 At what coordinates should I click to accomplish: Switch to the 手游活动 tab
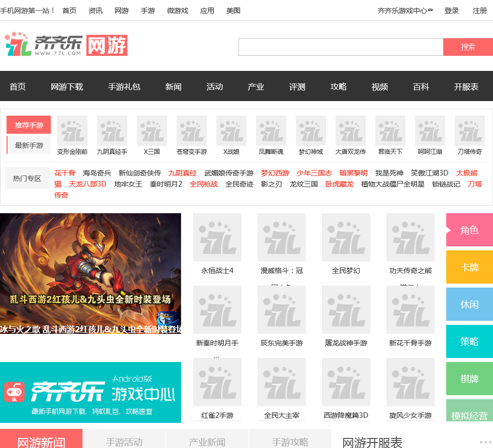(124, 439)
